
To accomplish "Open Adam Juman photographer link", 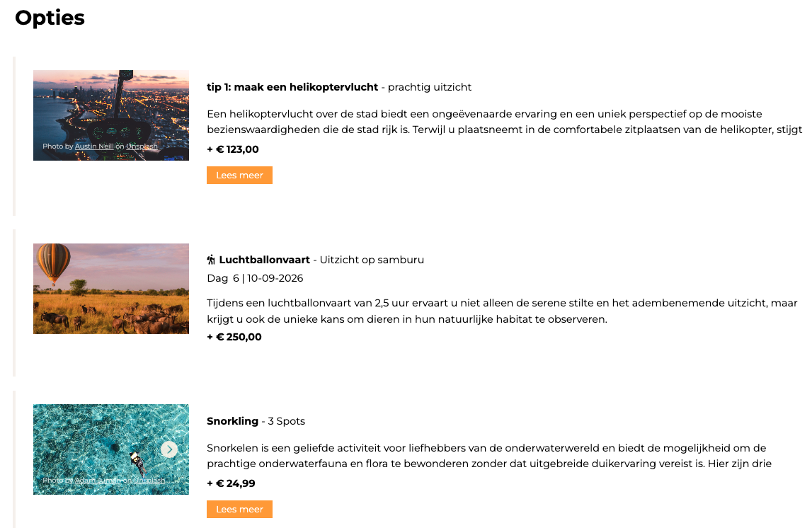I will [x=95, y=481].
